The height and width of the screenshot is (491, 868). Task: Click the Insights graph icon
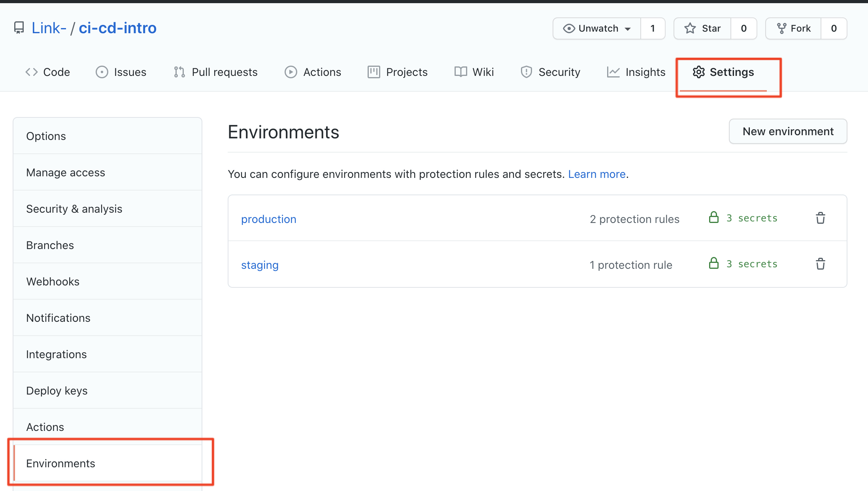613,72
